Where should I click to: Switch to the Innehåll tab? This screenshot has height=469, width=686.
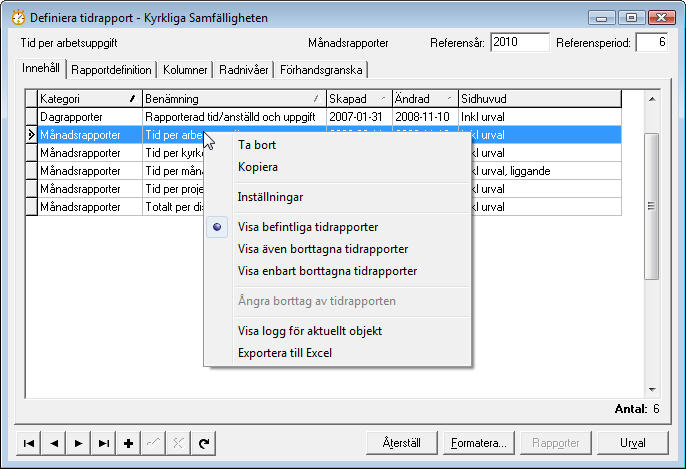coord(41,68)
